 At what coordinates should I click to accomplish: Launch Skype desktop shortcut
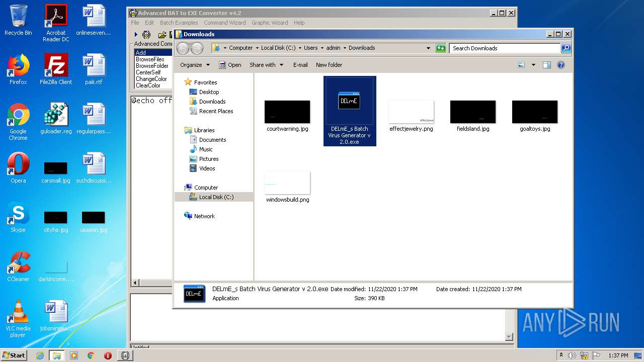coord(18,218)
